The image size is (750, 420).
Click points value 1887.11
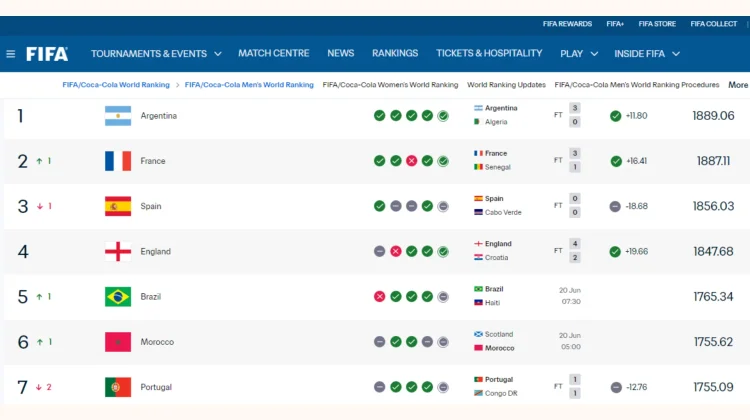[713, 161]
